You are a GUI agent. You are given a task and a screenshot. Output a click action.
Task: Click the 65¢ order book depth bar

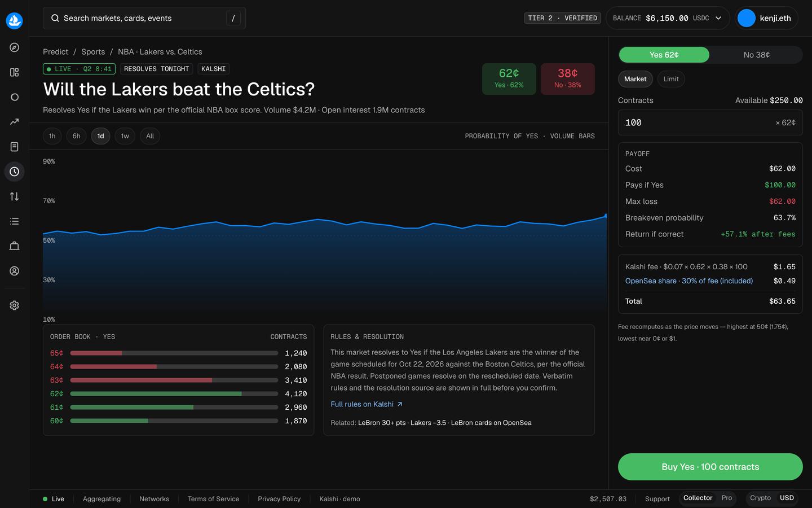click(174, 353)
